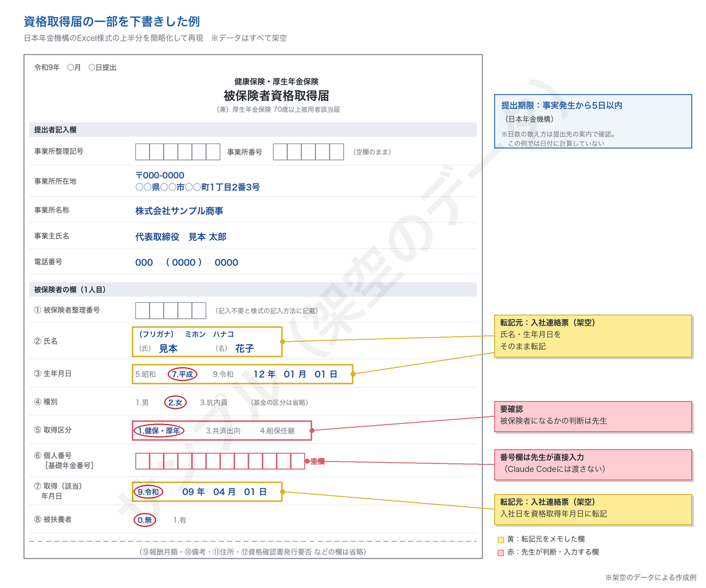The height and width of the screenshot is (588, 706).
Task: Click the phone number 000 (0000) 0000
Action: (x=187, y=263)
